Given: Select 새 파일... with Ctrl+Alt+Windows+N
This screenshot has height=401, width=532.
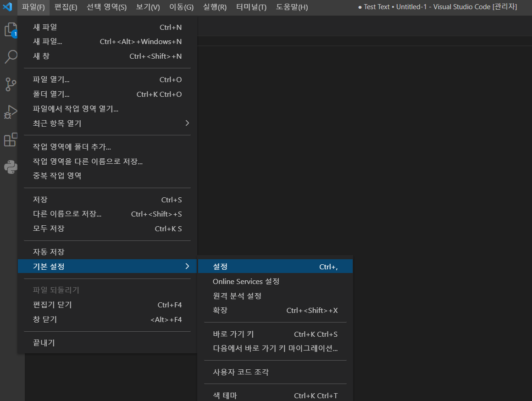Looking at the screenshot, I should pos(107,41).
